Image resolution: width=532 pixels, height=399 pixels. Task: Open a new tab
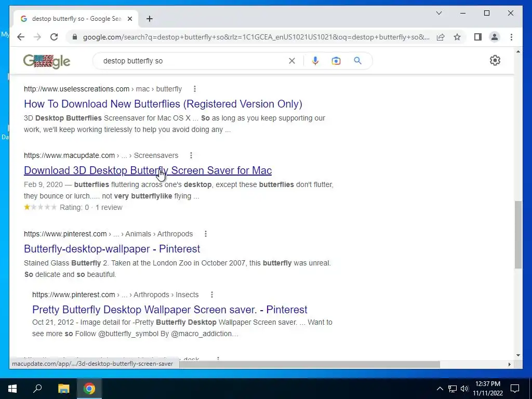pyautogui.click(x=150, y=19)
